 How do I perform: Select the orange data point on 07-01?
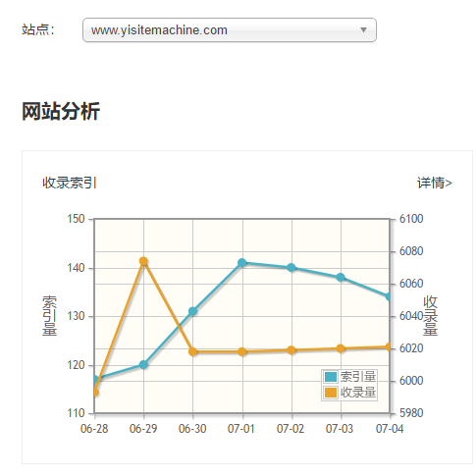click(242, 351)
